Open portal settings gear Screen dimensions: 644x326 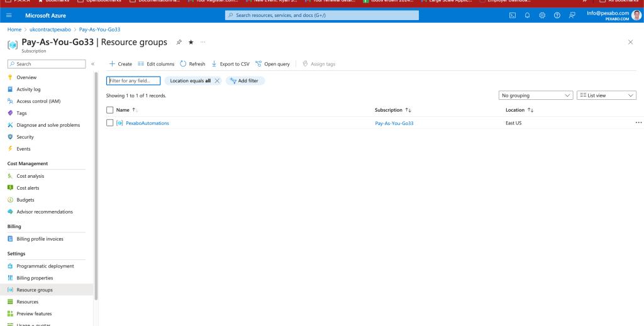[x=542, y=16]
